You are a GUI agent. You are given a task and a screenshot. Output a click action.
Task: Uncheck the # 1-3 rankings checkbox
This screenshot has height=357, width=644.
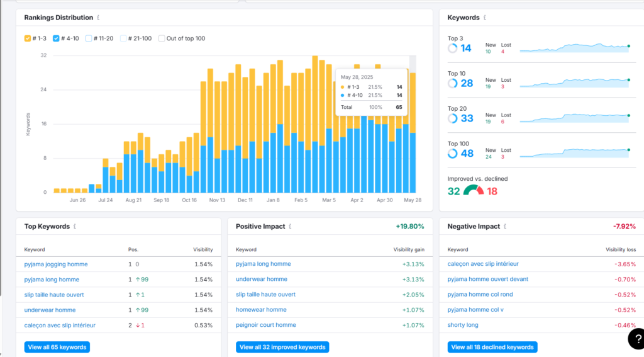click(x=28, y=38)
